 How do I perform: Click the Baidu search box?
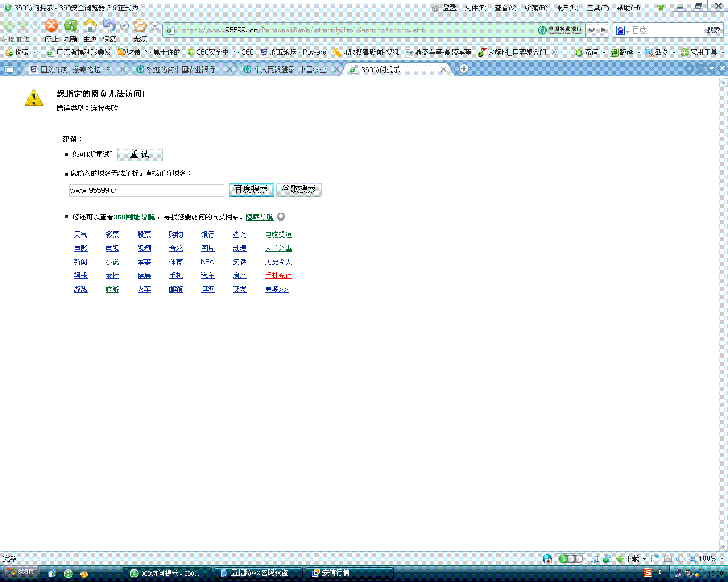pyautogui.click(x=667, y=30)
